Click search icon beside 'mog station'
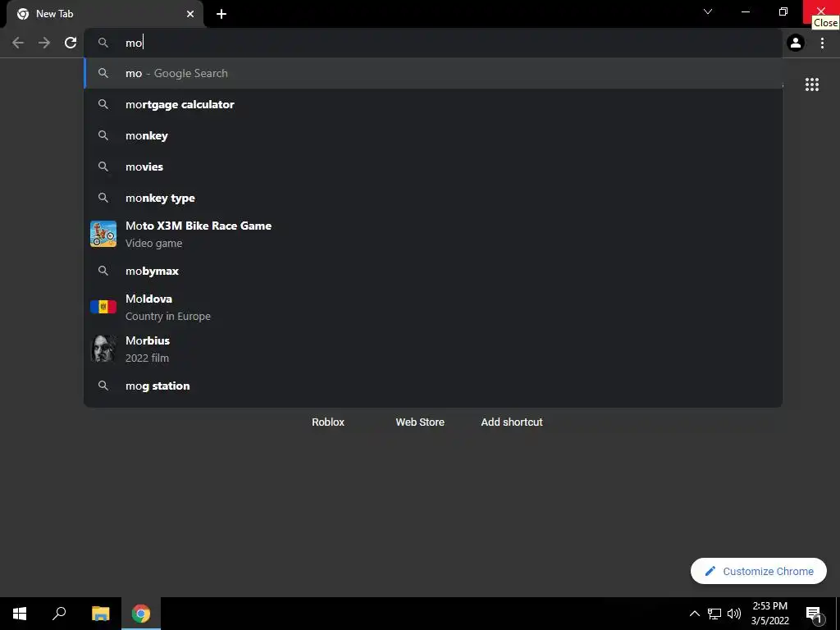840x630 pixels. (103, 386)
